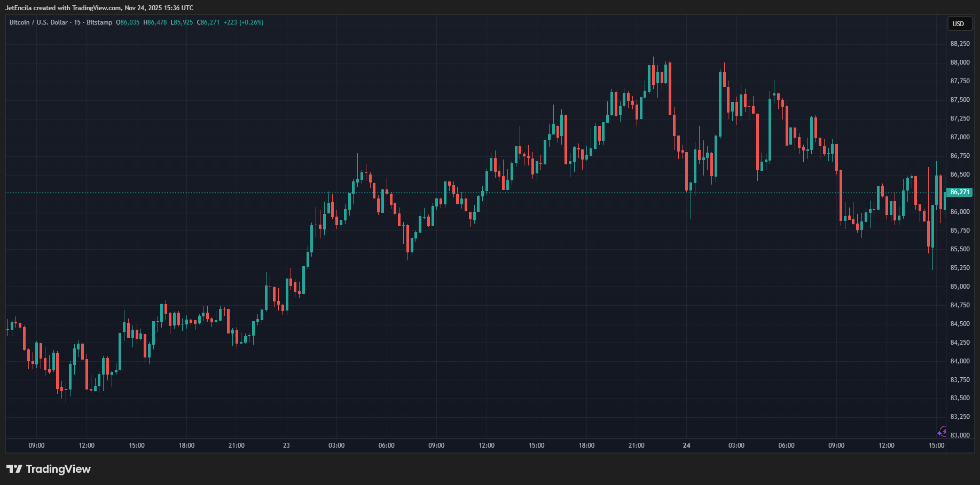Click the Bitstamp exchange name in legend
Image resolution: width=980 pixels, height=485 pixels.
[99, 22]
